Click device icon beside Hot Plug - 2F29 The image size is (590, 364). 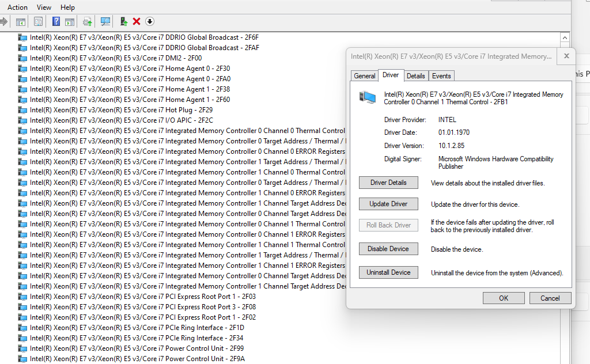tap(22, 110)
